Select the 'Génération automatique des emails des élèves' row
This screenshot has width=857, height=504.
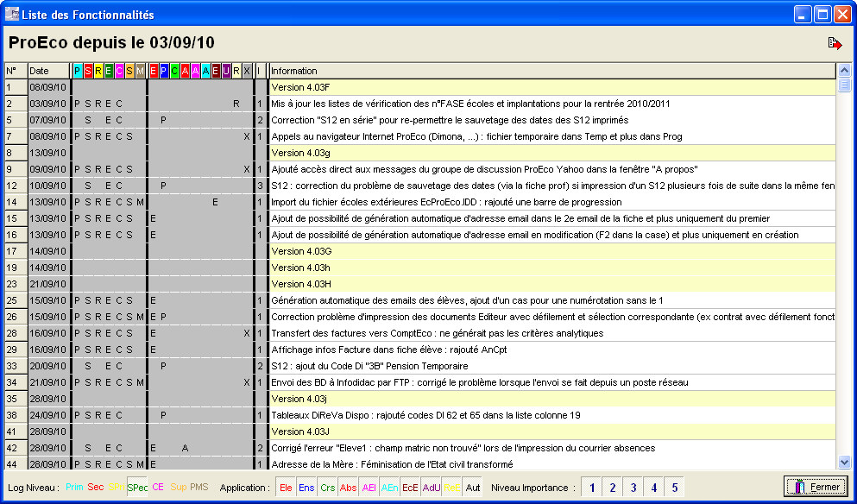(x=420, y=300)
